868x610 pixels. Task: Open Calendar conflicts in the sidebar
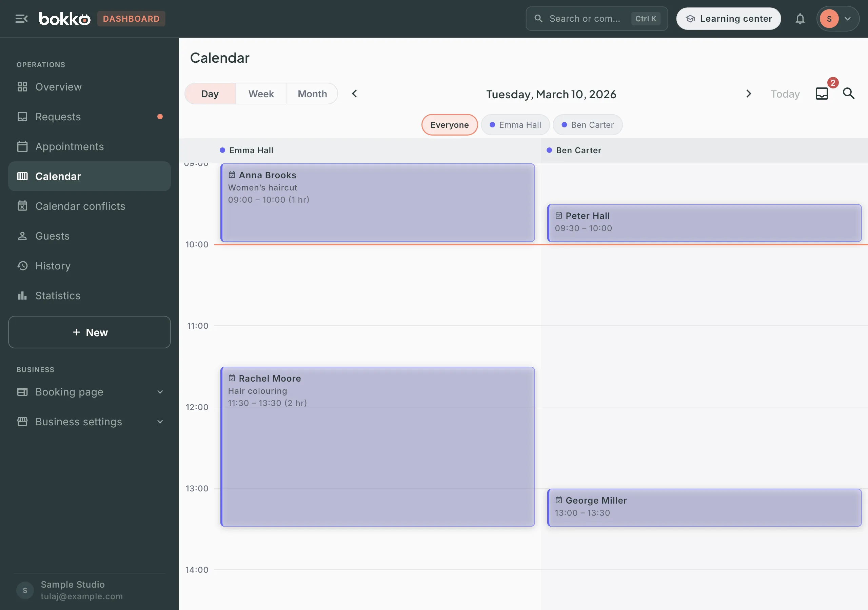(x=89, y=206)
